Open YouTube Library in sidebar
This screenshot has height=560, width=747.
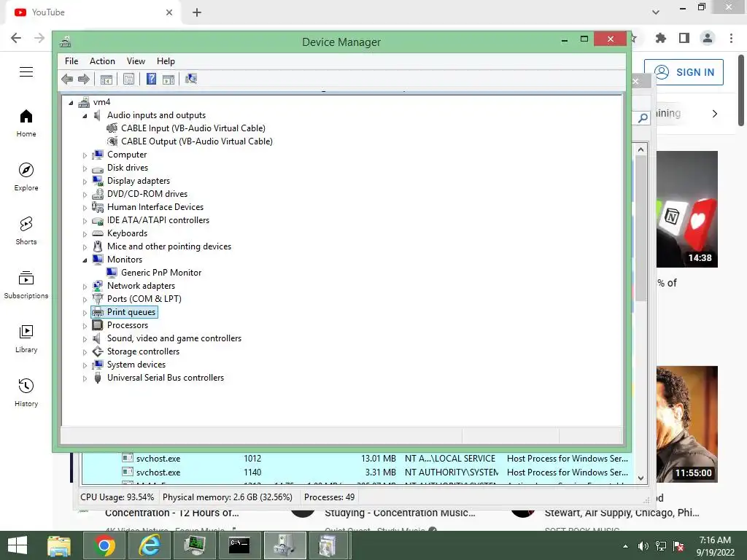(26, 338)
